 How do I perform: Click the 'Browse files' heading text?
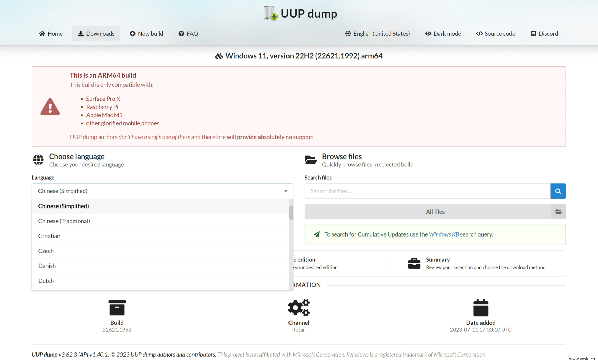click(342, 156)
